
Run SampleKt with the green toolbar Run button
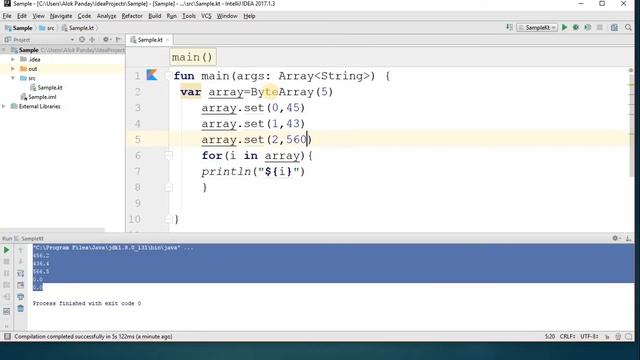(564, 27)
